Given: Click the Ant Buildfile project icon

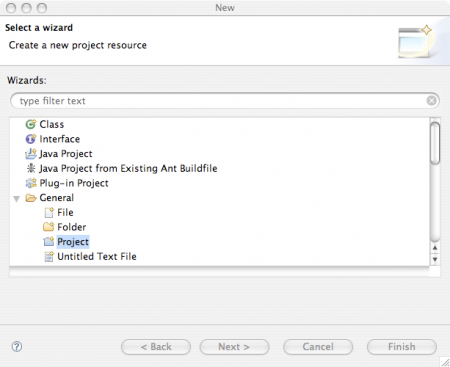Looking at the screenshot, I should pos(31,168).
